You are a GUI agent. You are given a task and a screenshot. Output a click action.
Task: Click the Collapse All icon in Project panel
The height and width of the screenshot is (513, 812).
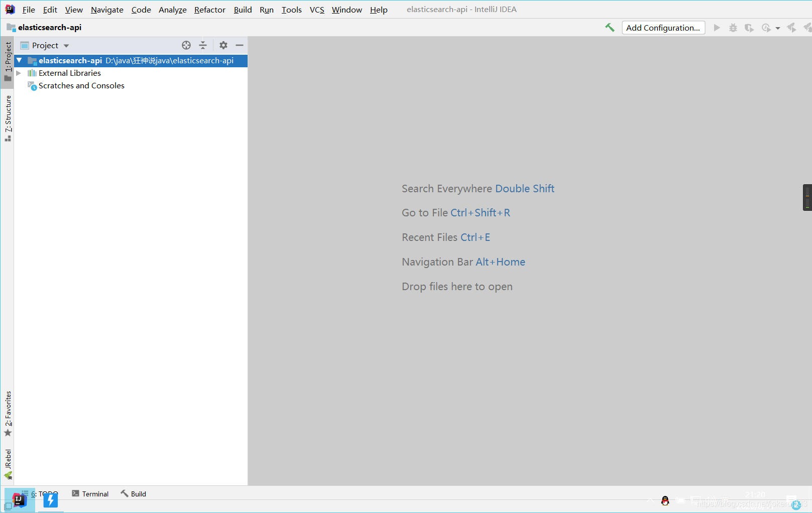(203, 45)
